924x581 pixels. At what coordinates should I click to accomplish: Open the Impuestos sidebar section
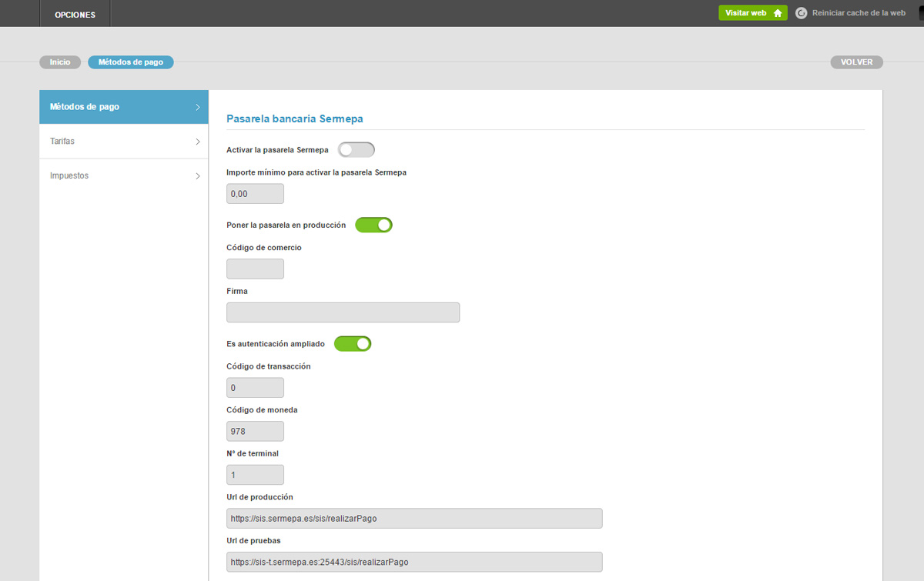(x=124, y=175)
